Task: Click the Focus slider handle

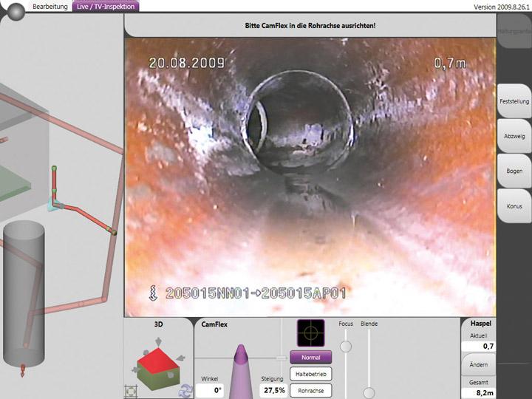Action: coord(345,346)
